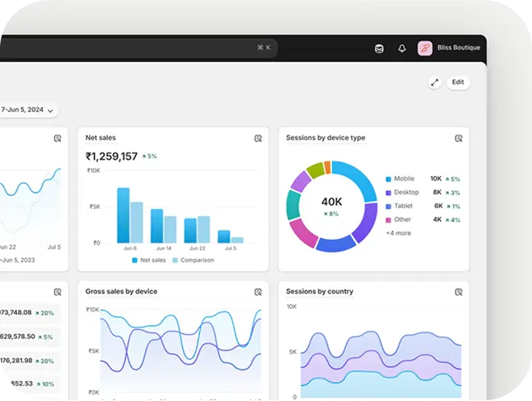Click the search bar with ⌘K shortcut

point(137,48)
